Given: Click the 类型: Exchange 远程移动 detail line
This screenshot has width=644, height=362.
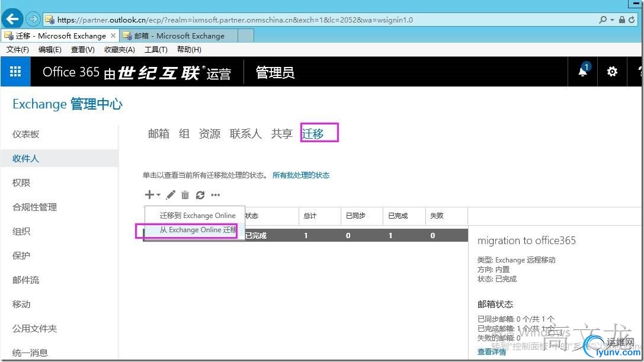Looking at the screenshot, I should [x=516, y=260].
